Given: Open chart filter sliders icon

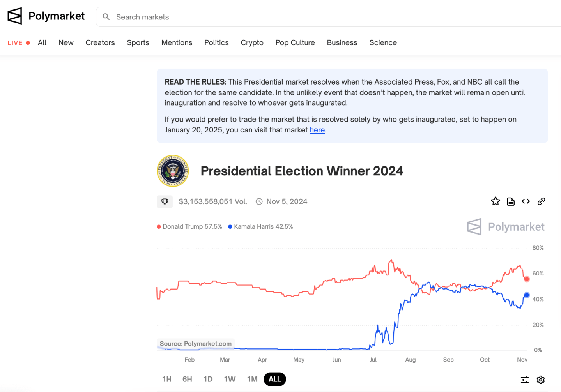Looking at the screenshot, I should tap(525, 380).
